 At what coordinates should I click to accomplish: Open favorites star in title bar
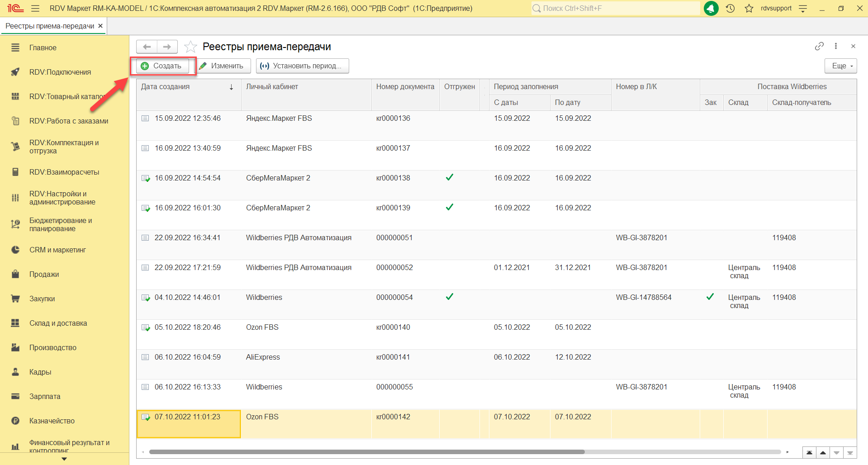click(749, 8)
